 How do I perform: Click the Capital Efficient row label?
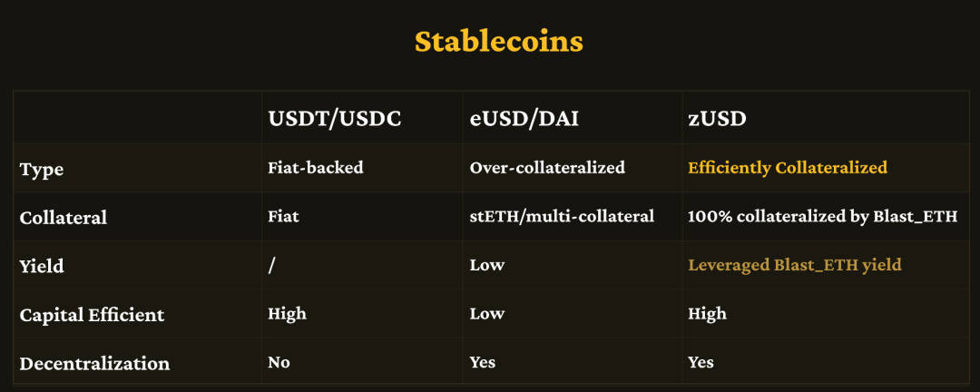[x=92, y=315]
